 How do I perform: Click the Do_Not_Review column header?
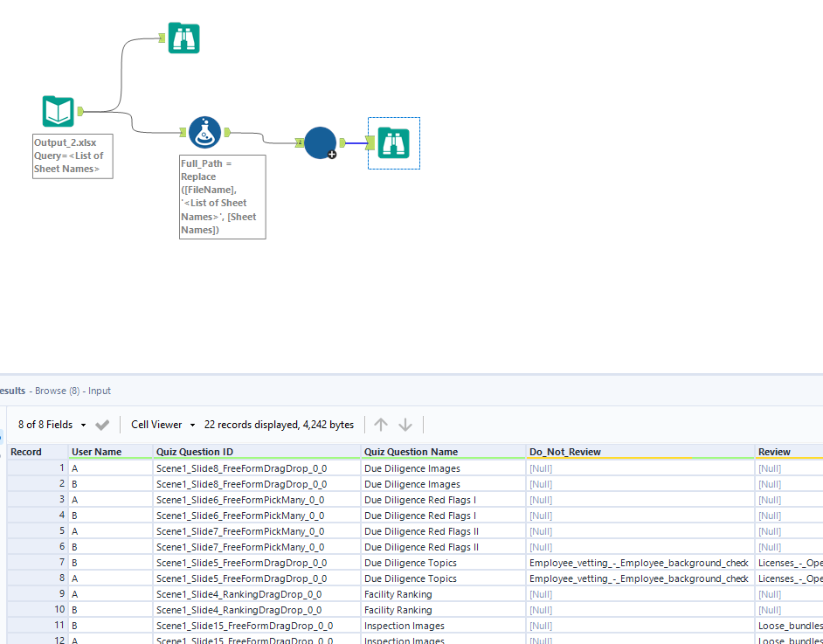(640, 452)
